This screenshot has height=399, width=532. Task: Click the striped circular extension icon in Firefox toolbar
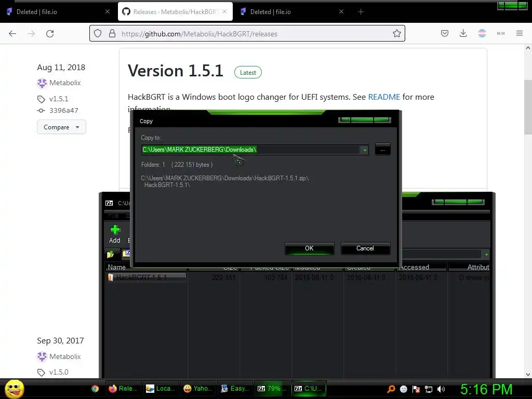(482, 33)
